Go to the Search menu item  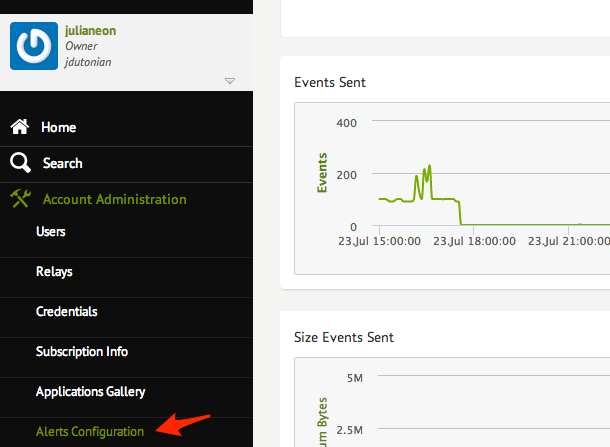[62, 163]
